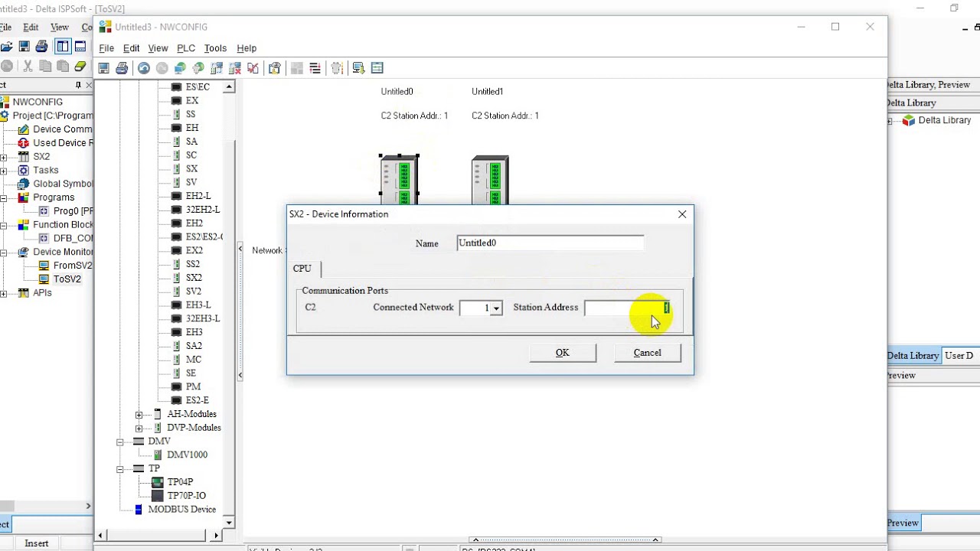Click device tree scroll up arrow
This screenshot has width=980, height=551.
229,87
